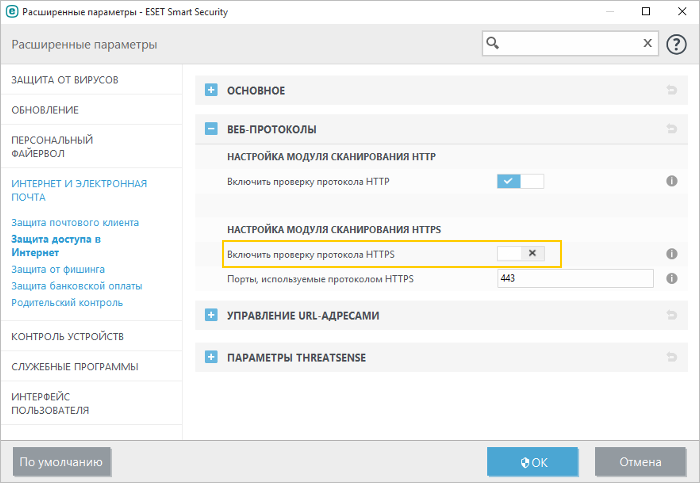Image resolution: width=700 pixels, height=483 pixels.
Task: Click info icon next to HTTPS ports field
Action: (x=672, y=279)
